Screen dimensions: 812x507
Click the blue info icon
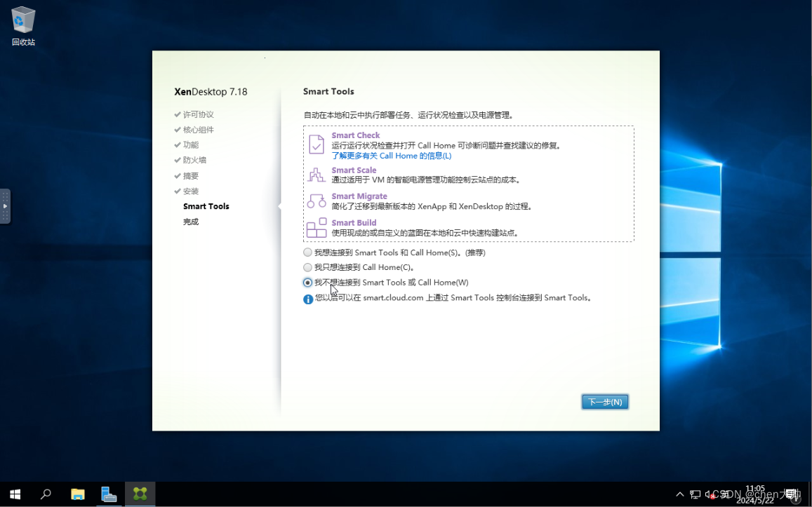tap(308, 299)
